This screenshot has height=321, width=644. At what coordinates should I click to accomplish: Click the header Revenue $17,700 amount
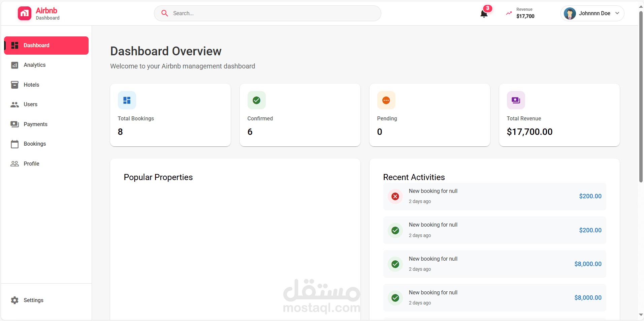(x=525, y=16)
